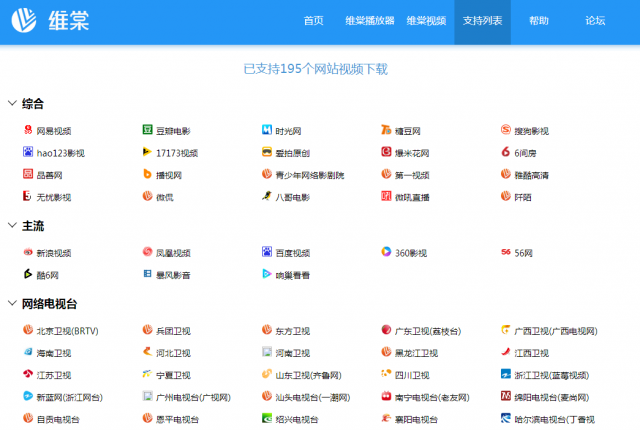Open the 帮助 nav item
640x430 pixels.
[539, 21]
